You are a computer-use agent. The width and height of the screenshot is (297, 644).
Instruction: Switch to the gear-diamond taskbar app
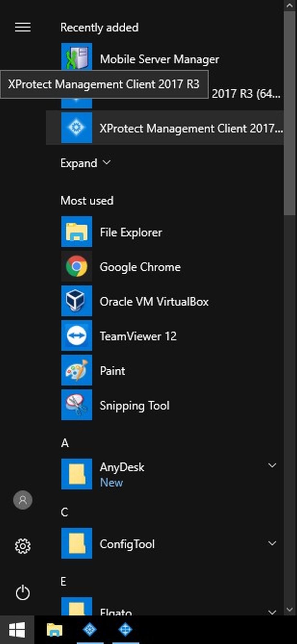coord(90,630)
